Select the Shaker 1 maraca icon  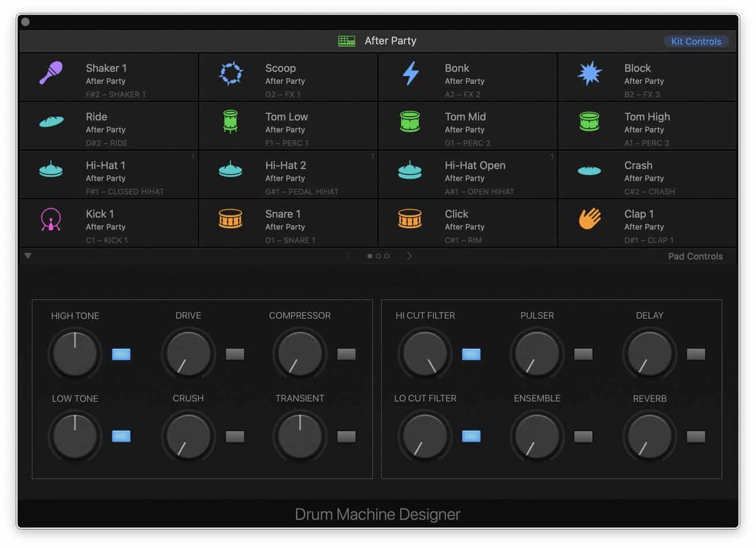click(51, 73)
